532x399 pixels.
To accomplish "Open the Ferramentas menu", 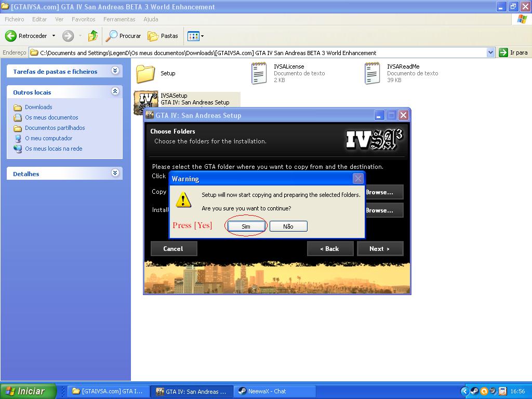I will (x=119, y=19).
